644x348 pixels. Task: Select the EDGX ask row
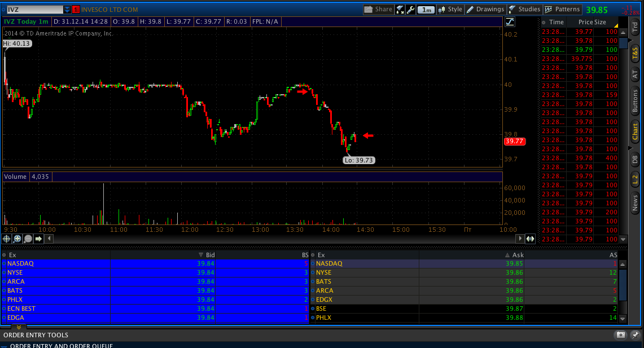[x=464, y=299]
